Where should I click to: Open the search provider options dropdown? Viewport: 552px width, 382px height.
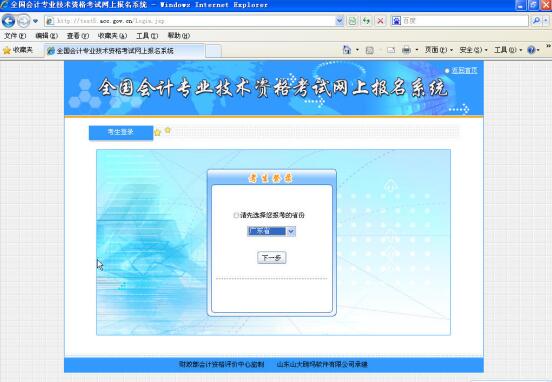(x=546, y=21)
